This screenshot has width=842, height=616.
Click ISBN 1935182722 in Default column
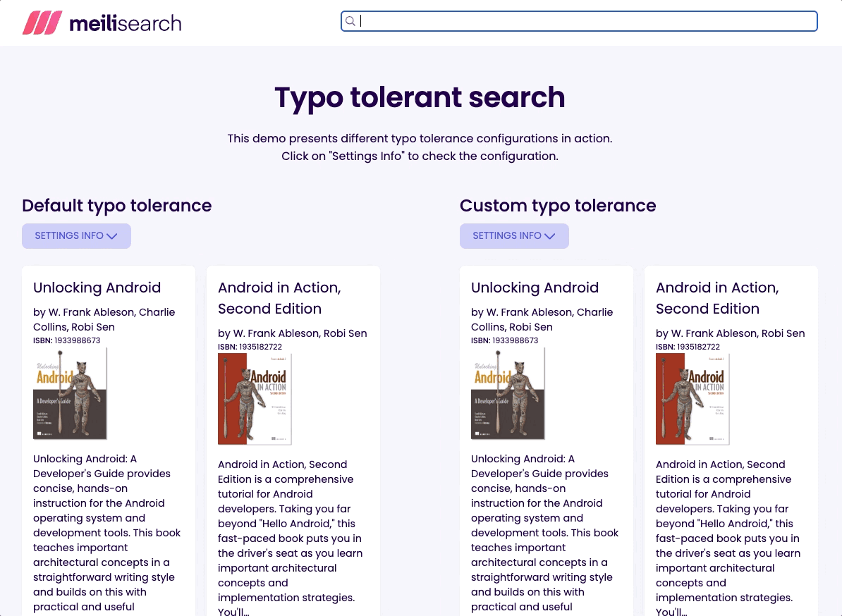pyautogui.click(x=250, y=347)
